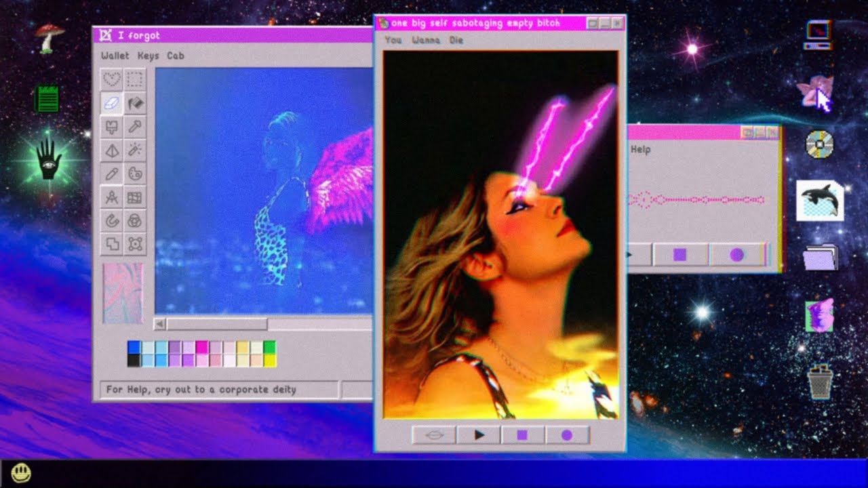This screenshot has height=488, width=868.
Task: Select the paint fill tool beside the eraser
Action: [x=135, y=103]
